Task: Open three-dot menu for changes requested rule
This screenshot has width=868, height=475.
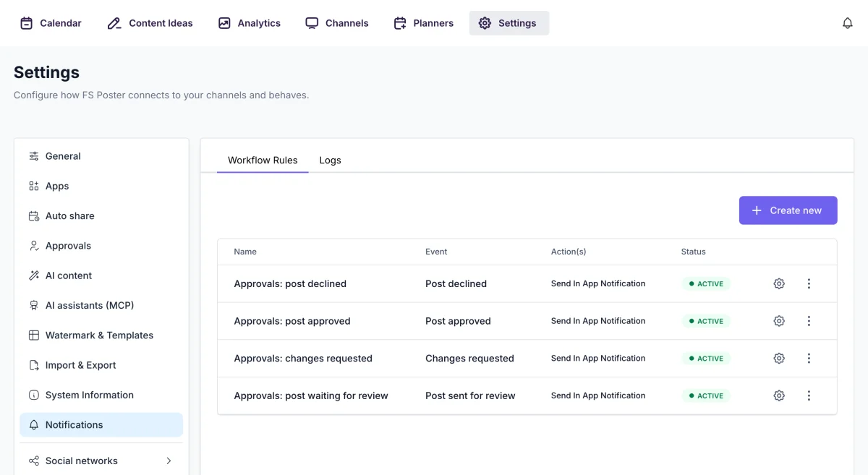Action: tap(809, 359)
